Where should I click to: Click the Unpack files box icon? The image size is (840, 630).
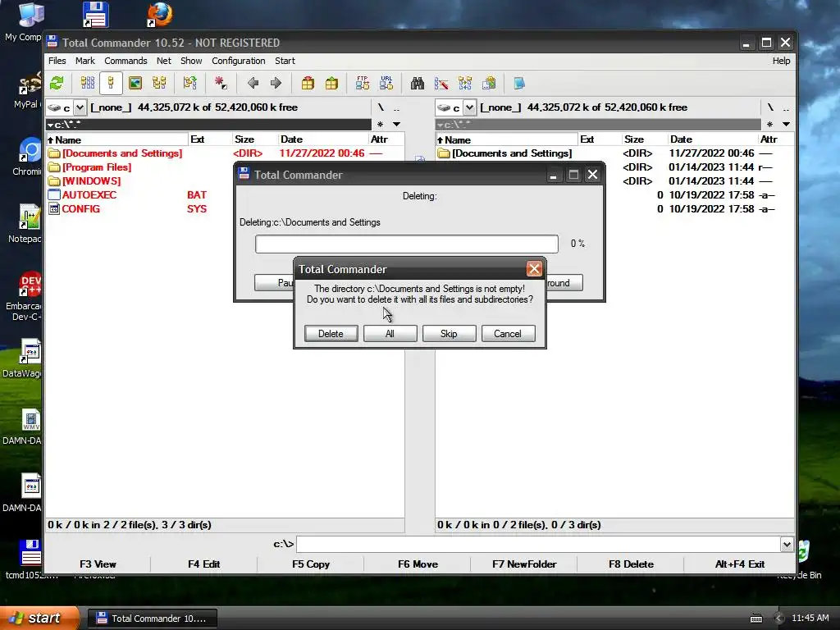tap(331, 83)
